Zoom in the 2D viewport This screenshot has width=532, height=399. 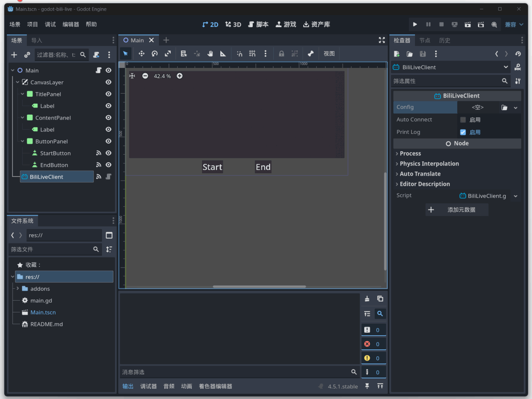click(x=180, y=76)
